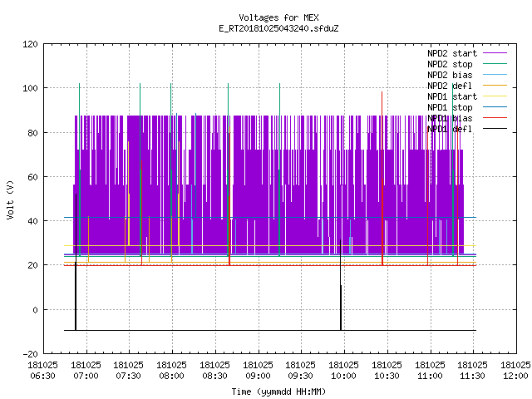Screen dimensions: 532x399
Task: Click the 'Volt (V)' y-axis label
Action: click(11, 199)
